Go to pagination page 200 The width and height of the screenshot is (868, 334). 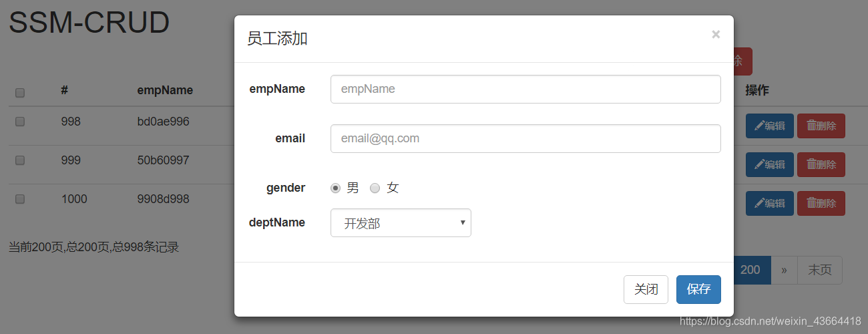pos(752,270)
